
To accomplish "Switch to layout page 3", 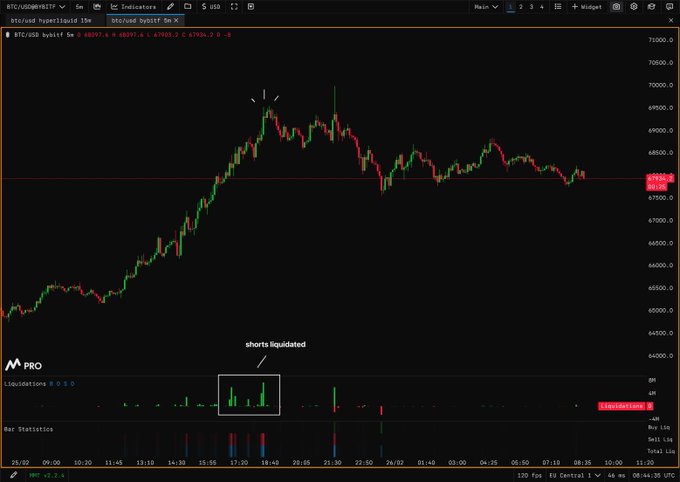I will click(x=532, y=7).
